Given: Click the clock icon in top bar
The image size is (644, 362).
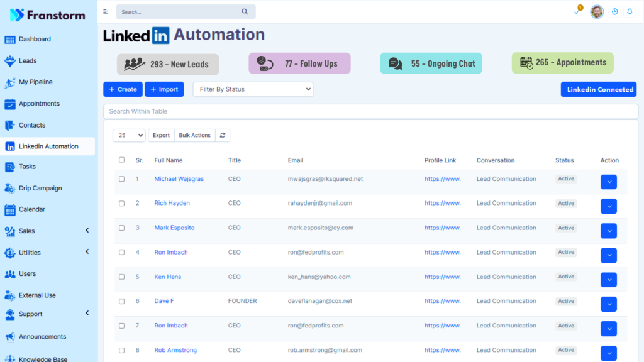Looking at the screenshot, I should tap(614, 12).
